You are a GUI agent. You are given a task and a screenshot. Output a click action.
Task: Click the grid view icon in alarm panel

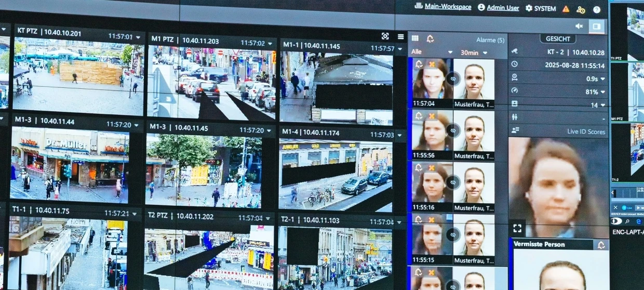415,38
